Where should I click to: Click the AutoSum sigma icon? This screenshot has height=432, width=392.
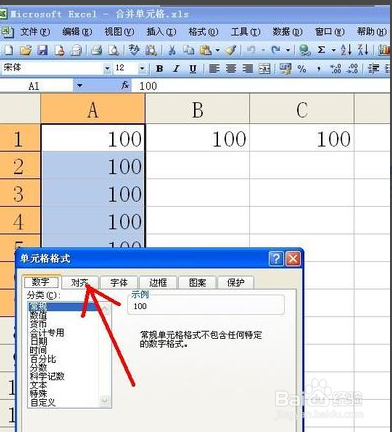(x=321, y=50)
